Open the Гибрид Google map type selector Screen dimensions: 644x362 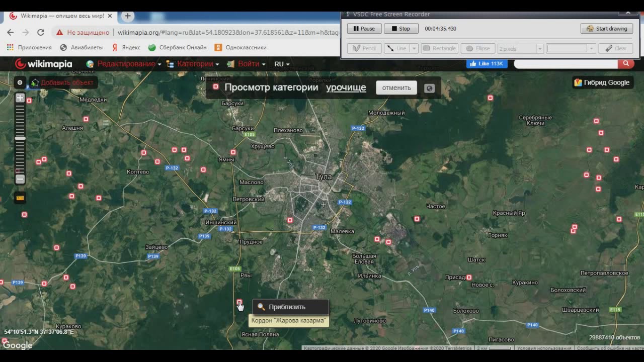602,82
